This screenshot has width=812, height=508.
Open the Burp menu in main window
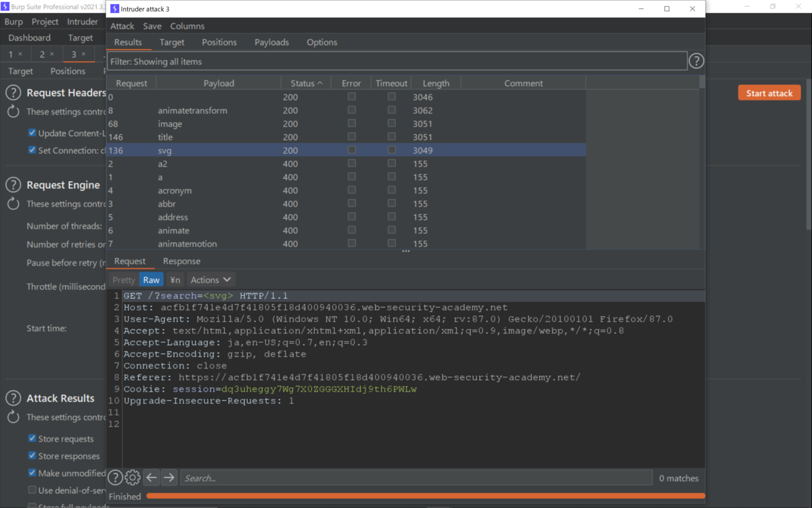14,22
